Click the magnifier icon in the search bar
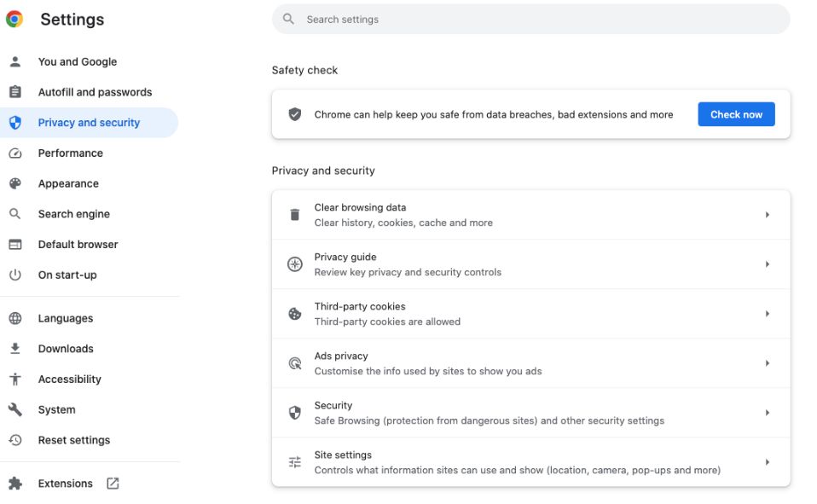This screenshot has height=504, width=817. pyautogui.click(x=288, y=20)
